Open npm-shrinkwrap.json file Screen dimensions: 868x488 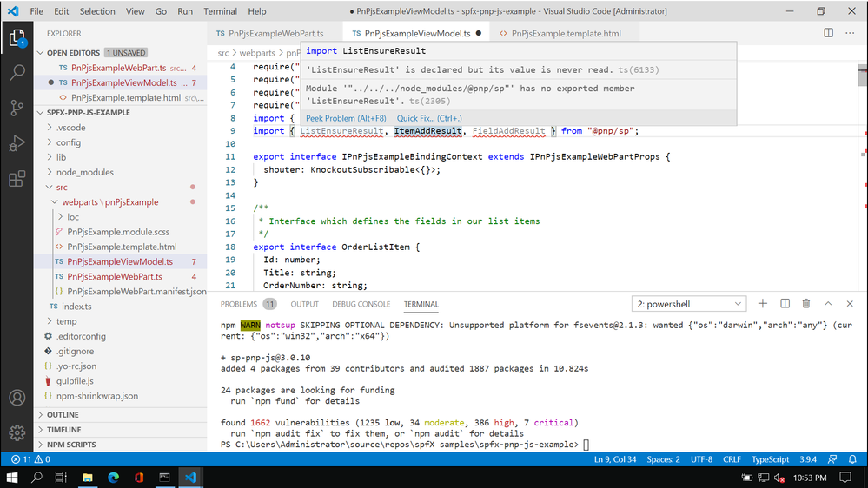point(96,396)
